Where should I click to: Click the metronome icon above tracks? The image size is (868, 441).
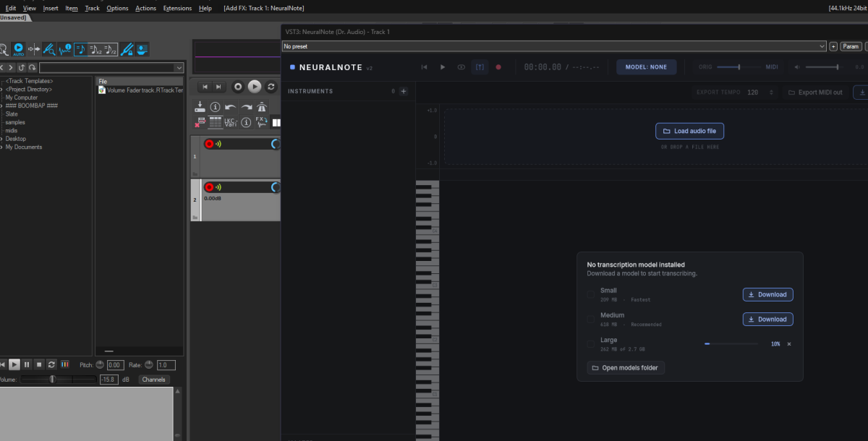[x=261, y=107]
